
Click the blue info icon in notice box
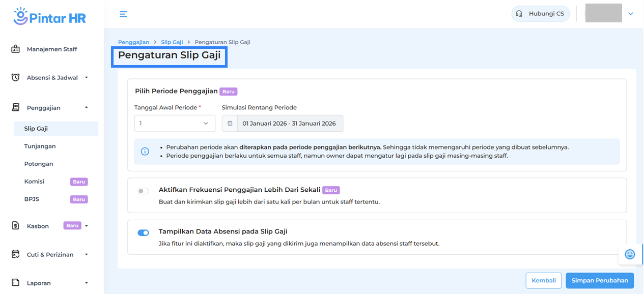pyautogui.click(x=145, y=152)
